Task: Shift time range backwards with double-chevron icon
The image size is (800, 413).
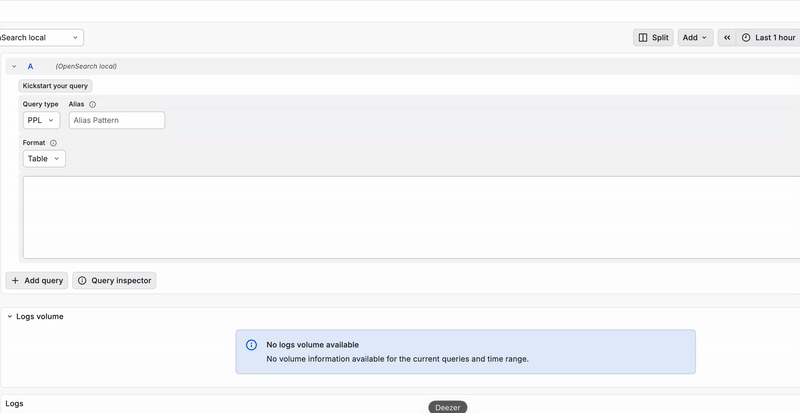Action: point(727,37)
